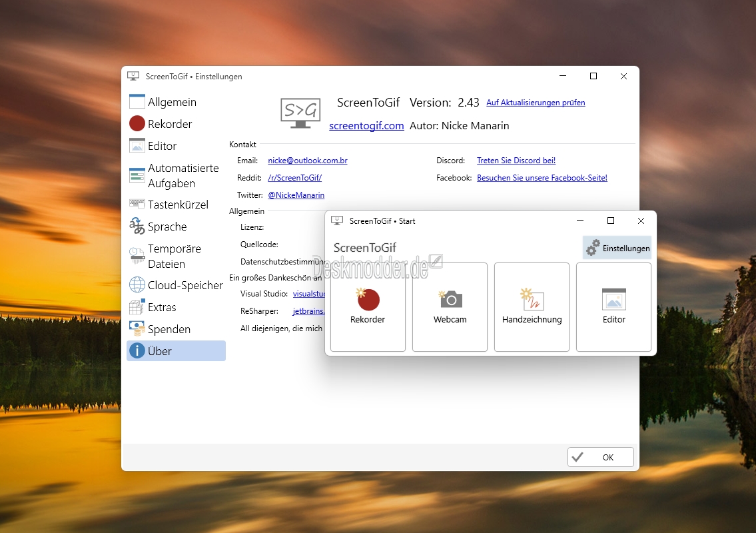Select the Über tab

coord(160,351)
